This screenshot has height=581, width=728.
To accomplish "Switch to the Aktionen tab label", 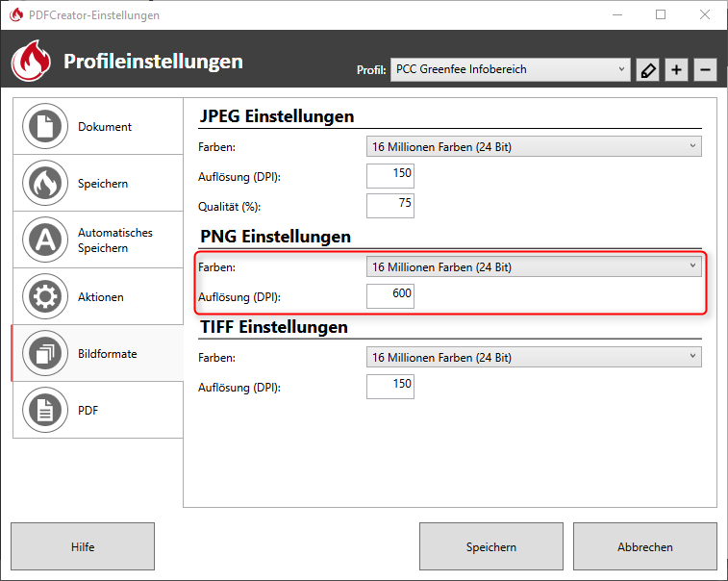I will coord(101,297).
